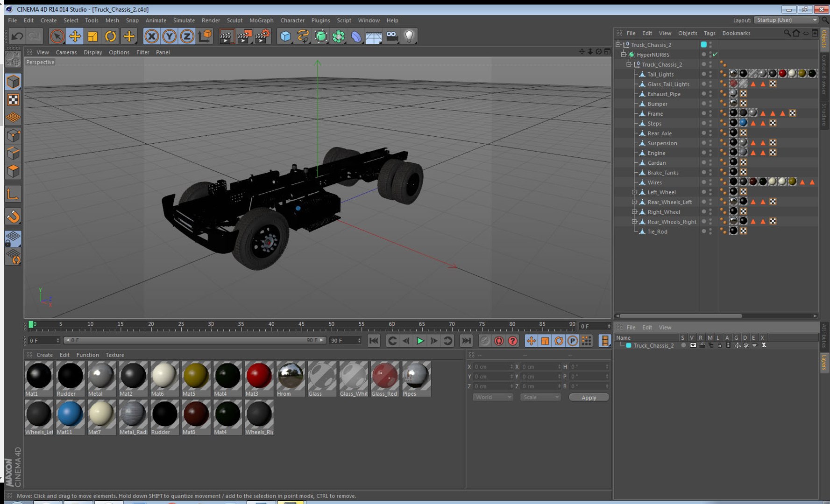Add a HyperNURBS generator from toolbar
The height and width of the screenshot is (504, 830).
[x=321, y=36]
